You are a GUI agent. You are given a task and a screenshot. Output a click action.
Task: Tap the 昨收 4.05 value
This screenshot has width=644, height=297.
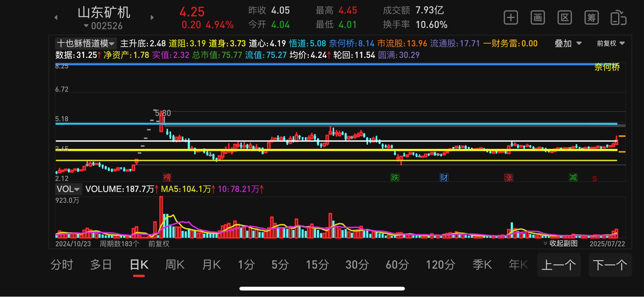[x=280, y=10]
